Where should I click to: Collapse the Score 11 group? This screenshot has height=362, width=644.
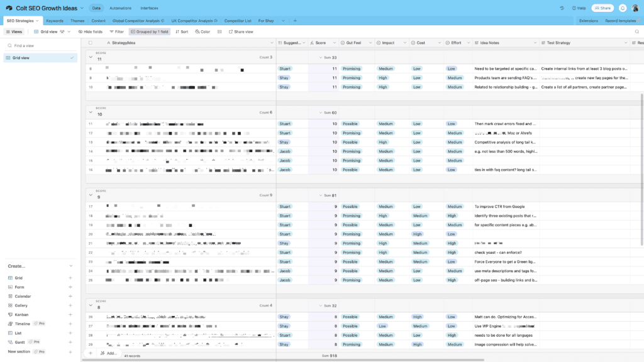[x=91, y=57]
